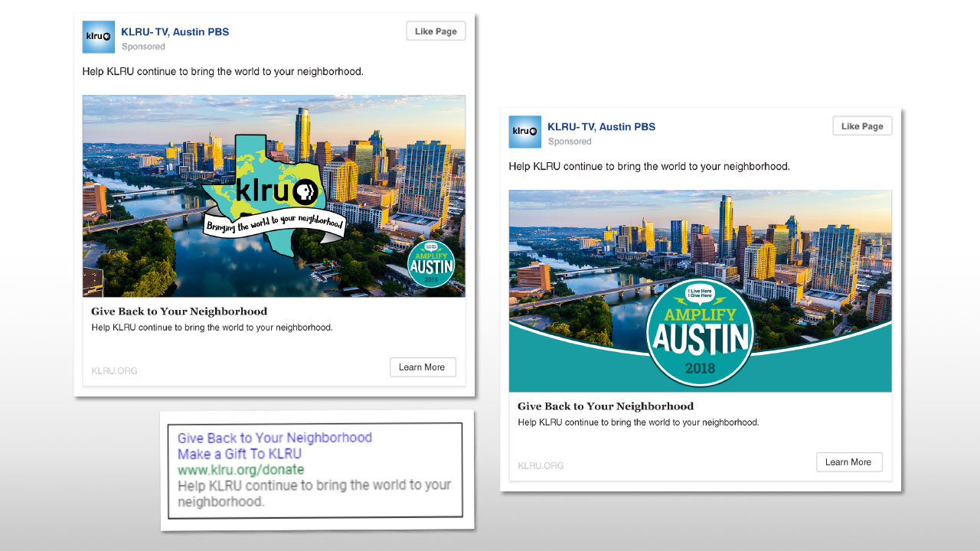Click Sponsored label in the left ad
The width and height of the screenshot is (980, 551).
pyautogui.click(x=143, y=47)
